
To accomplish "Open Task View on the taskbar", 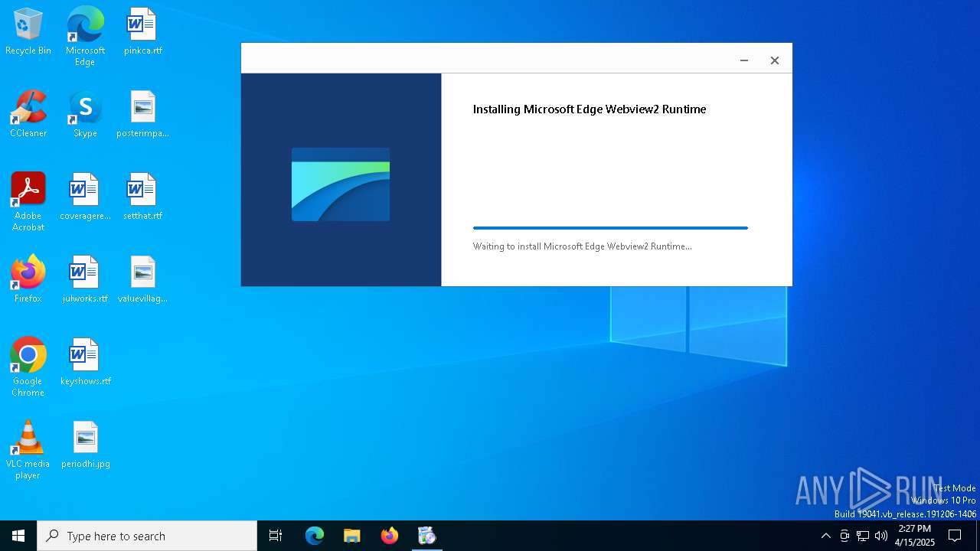I will [276, 536].
